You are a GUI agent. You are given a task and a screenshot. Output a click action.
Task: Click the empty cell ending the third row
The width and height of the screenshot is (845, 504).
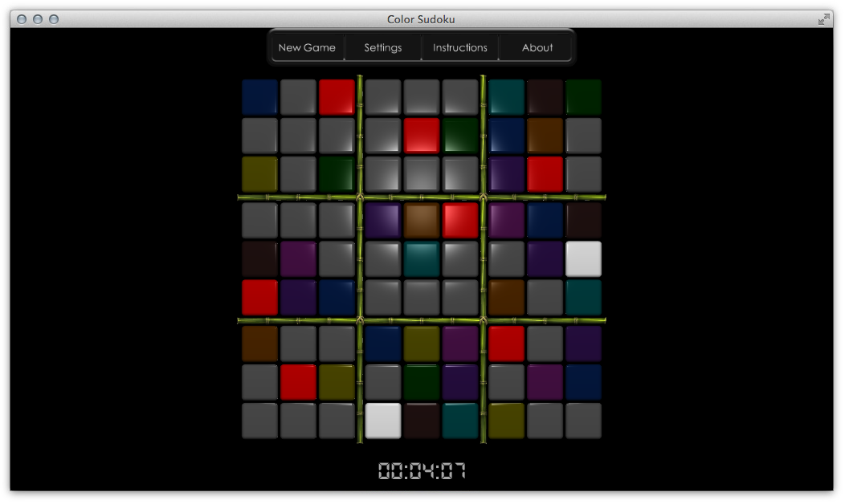coord(584,174)
